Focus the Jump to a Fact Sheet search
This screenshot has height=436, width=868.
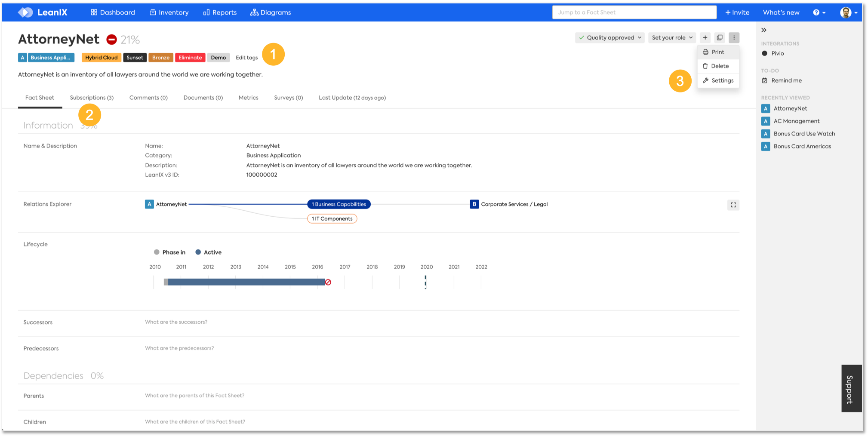(634, 12)
